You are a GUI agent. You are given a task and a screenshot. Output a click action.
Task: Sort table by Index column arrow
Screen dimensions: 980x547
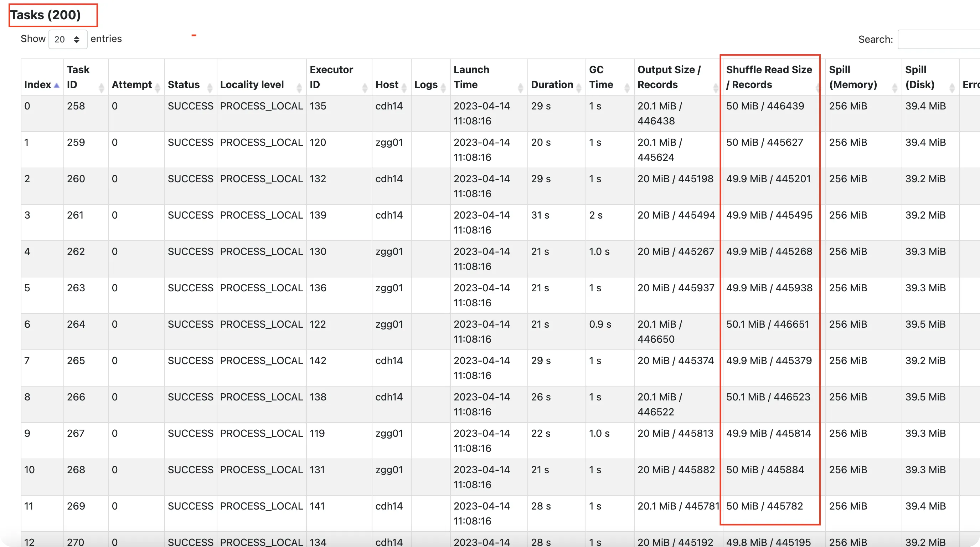coord(57,85)
